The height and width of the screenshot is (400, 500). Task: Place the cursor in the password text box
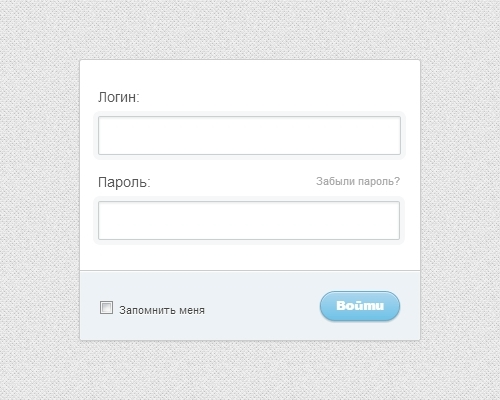pyautogui.click(x=249, y=220)
